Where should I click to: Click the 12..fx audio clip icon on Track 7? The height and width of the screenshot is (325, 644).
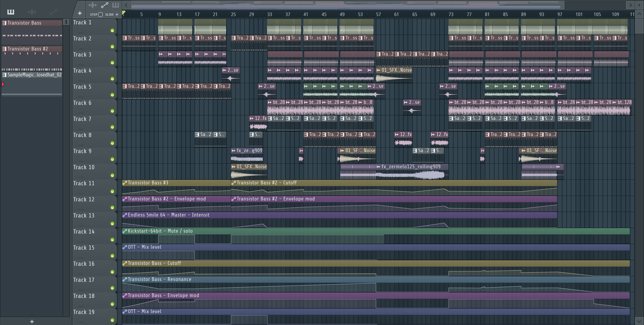pyautogui.click(x=252, y=119)
